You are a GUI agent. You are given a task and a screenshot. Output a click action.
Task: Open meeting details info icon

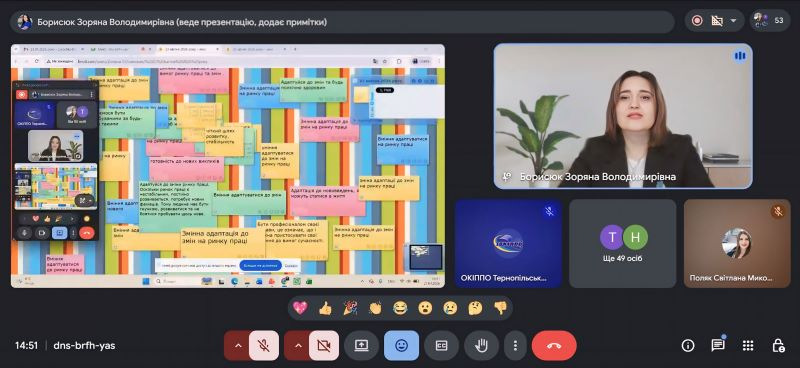[688, 346]
